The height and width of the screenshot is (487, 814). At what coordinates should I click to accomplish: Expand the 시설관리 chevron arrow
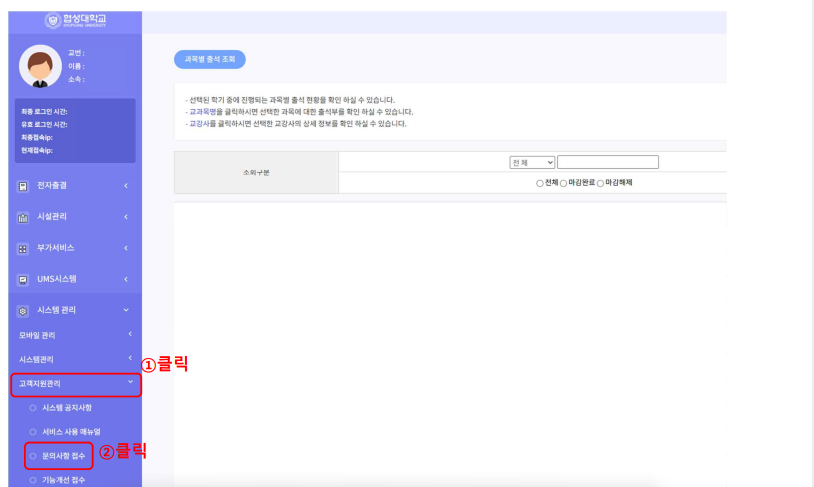click(x=126, y=217)
